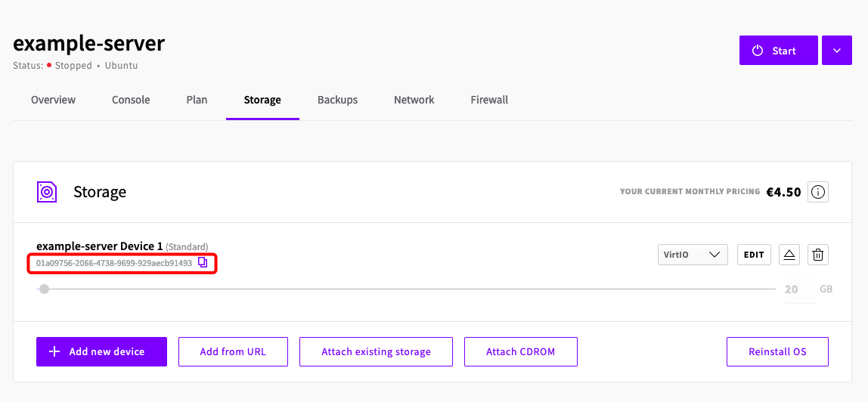Click Attach CDROM
This screenshot has width=868, height=402.
coord(520,351)
